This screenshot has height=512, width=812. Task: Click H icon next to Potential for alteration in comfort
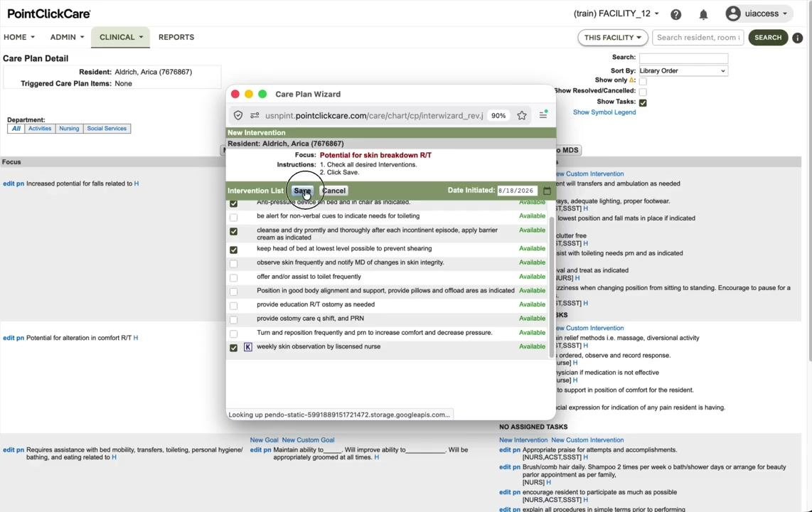136,338
